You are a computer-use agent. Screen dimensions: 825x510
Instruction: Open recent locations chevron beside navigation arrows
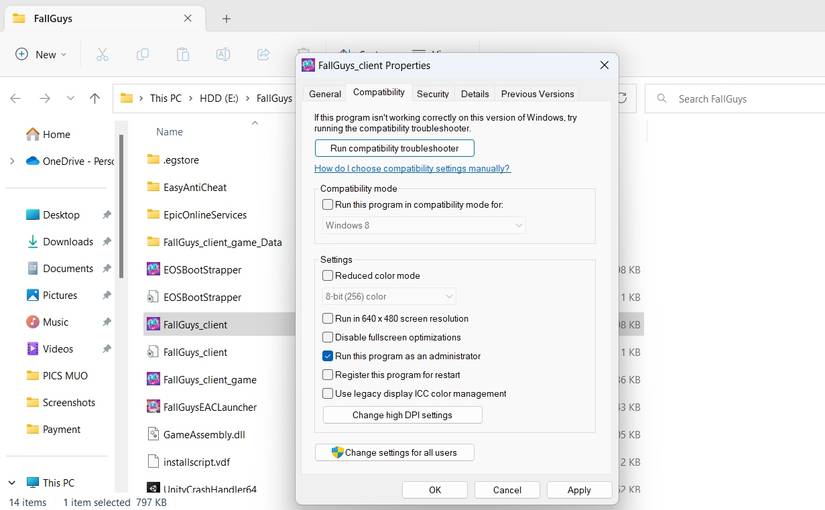(x=71, y=98)
